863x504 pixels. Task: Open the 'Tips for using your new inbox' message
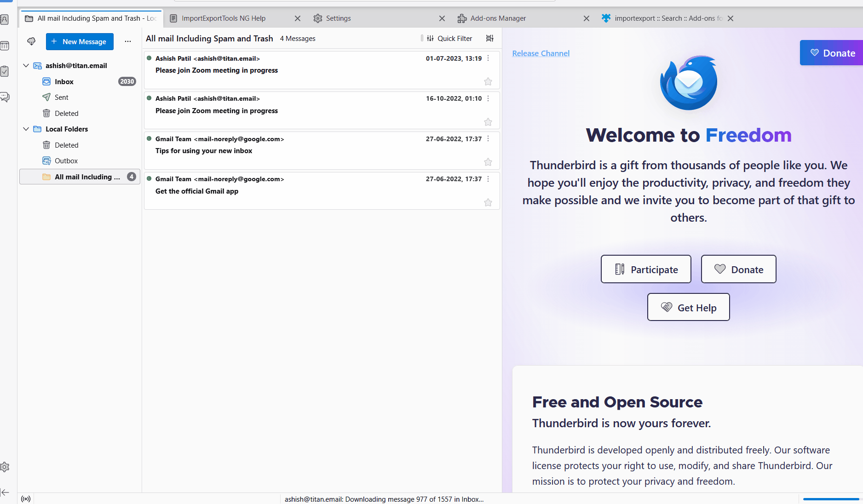[x=322, y=150]
